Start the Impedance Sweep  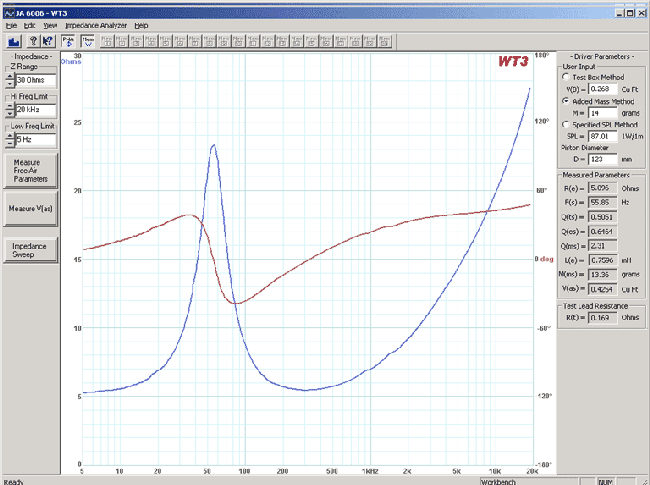(x=29, y=249)
